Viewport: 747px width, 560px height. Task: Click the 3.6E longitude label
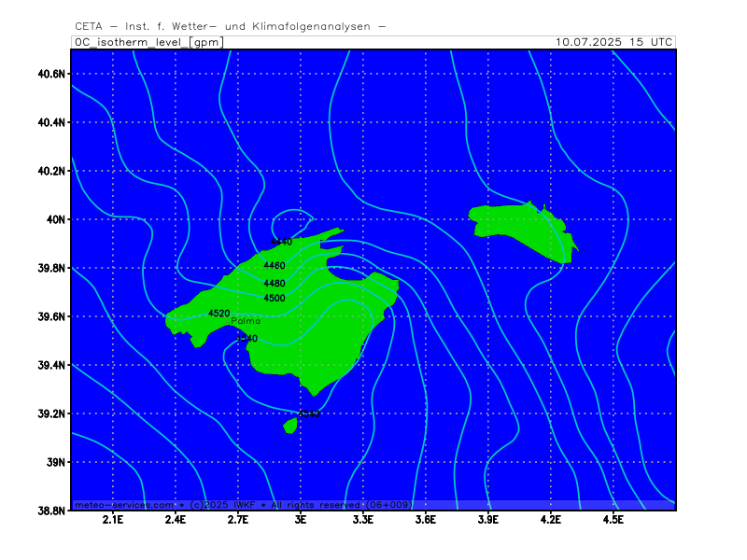click(426, 520)
